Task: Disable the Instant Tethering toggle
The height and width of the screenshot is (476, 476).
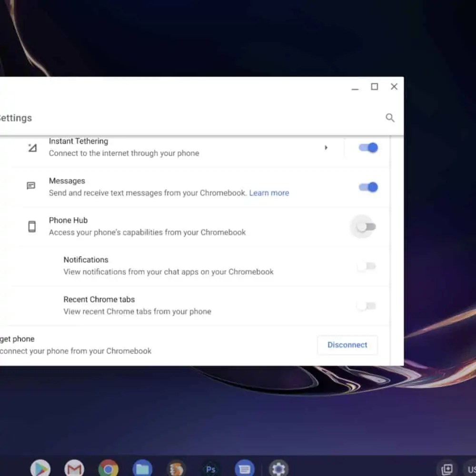Action: pos(367,148)
